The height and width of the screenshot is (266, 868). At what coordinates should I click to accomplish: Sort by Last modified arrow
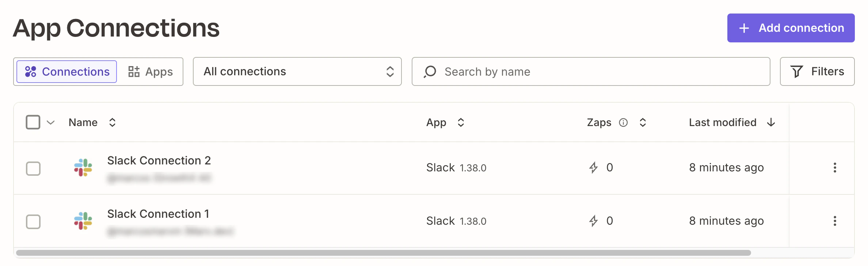pyautogui.click(x=771, y=122)
